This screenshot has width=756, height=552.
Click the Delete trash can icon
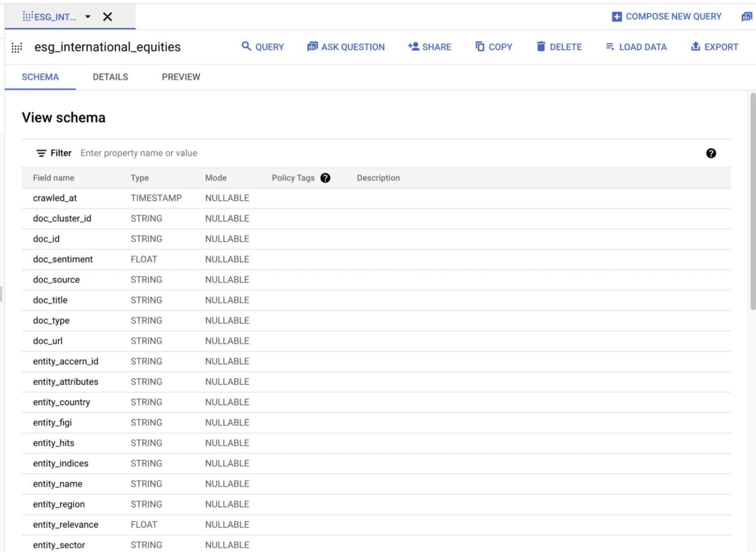[541, 46]
